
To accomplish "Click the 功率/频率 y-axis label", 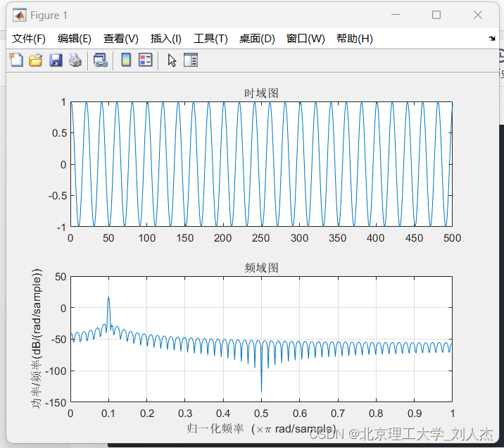I will tap(37, 339).
